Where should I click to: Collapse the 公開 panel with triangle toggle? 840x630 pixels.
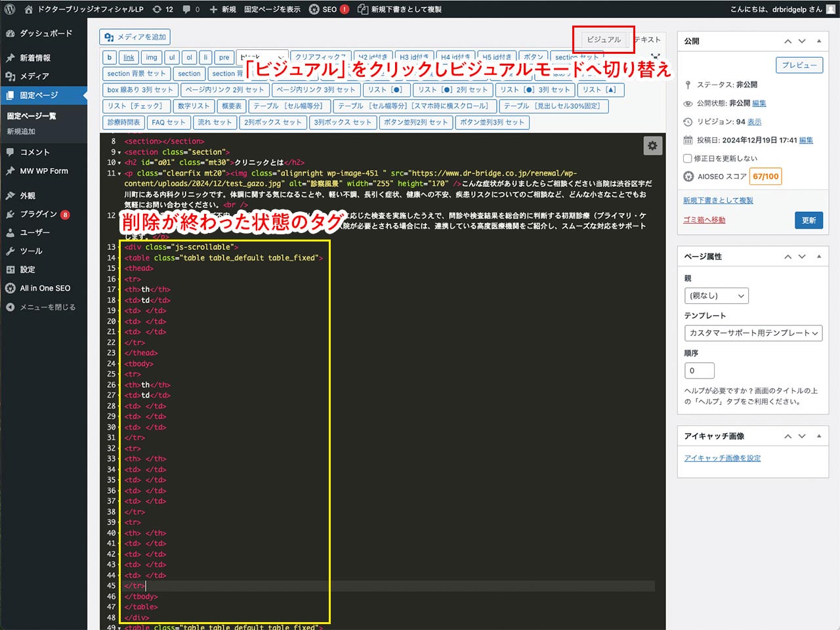819,41
